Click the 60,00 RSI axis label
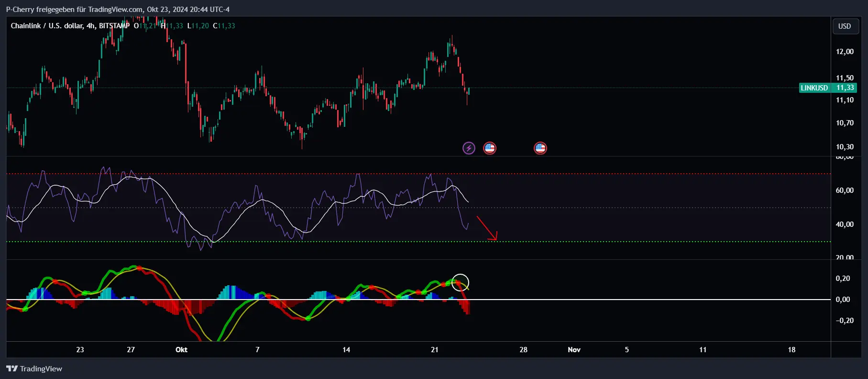 845,190
